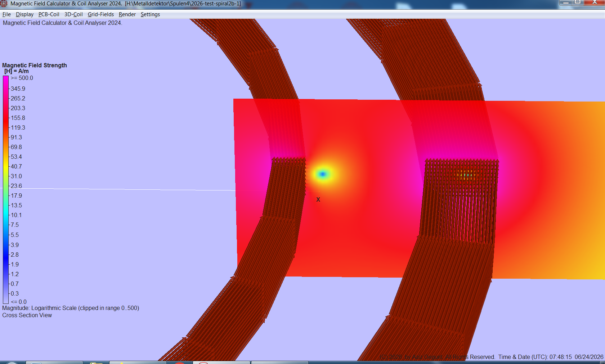Click the 203.3 legend value
Image resolution: width=605 pixels, height=364 pixels.
[x=18, y=108]
